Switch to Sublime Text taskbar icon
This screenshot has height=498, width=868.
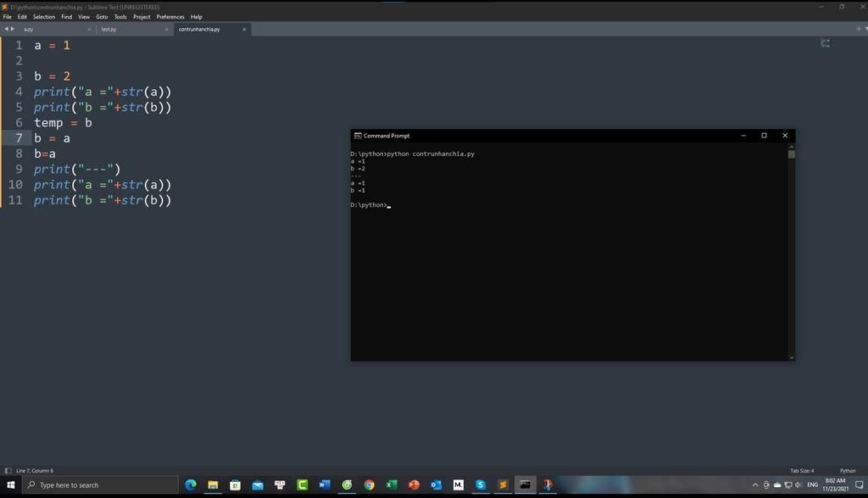503,484
